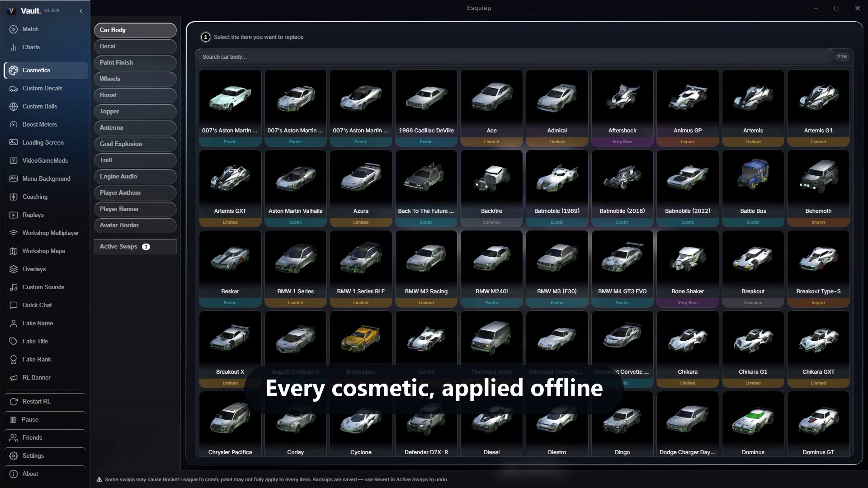Click the RL Banner megaphone icon
Screen dimensions: 868x488
point(14,377)
